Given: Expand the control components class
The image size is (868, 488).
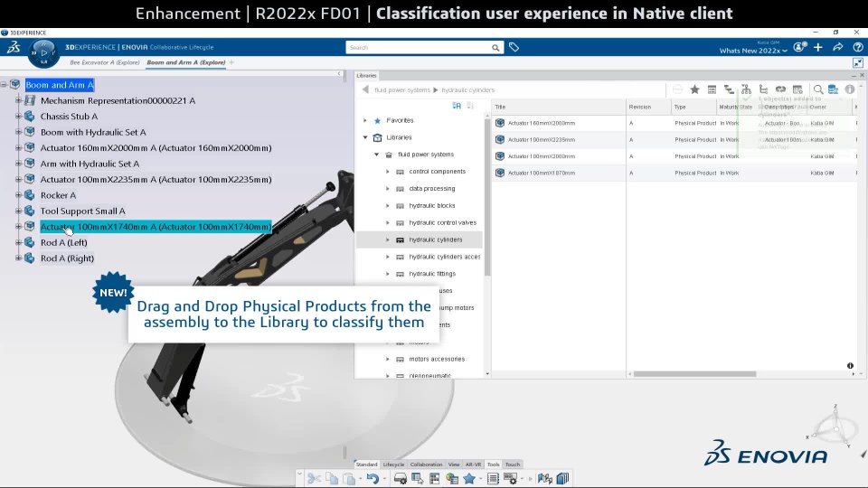Looking at the screenshot, I should coord(388,172).
